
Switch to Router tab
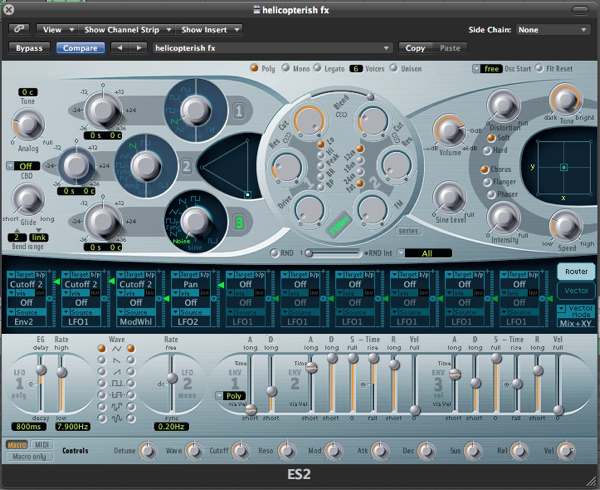pos(576,272)
